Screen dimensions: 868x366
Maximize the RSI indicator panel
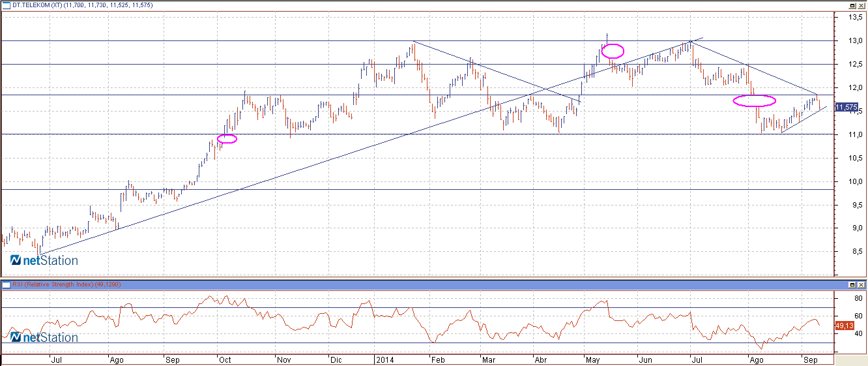pos(852,285)
